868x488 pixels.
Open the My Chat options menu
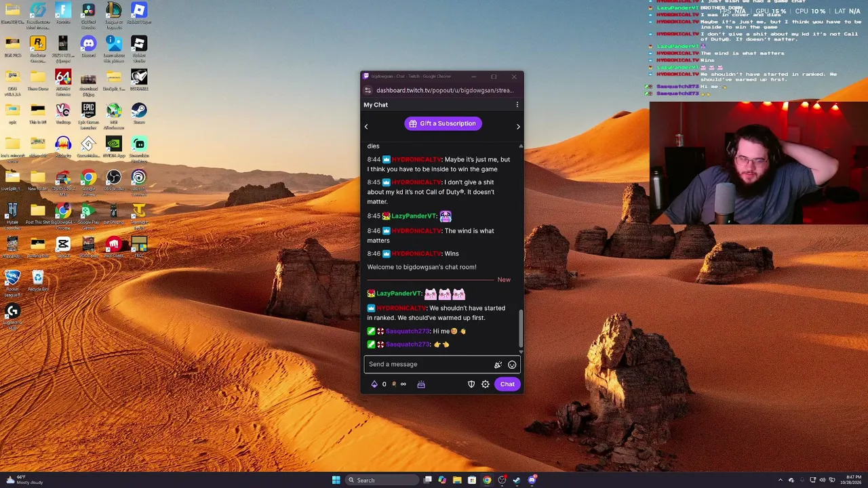coord(517,105)
